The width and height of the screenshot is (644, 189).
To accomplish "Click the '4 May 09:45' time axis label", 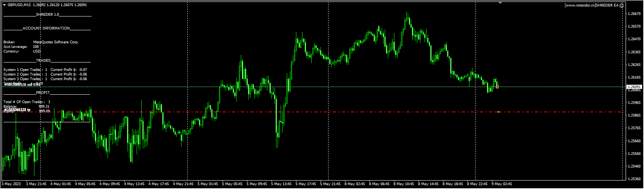I will click(x=110, y=184).
